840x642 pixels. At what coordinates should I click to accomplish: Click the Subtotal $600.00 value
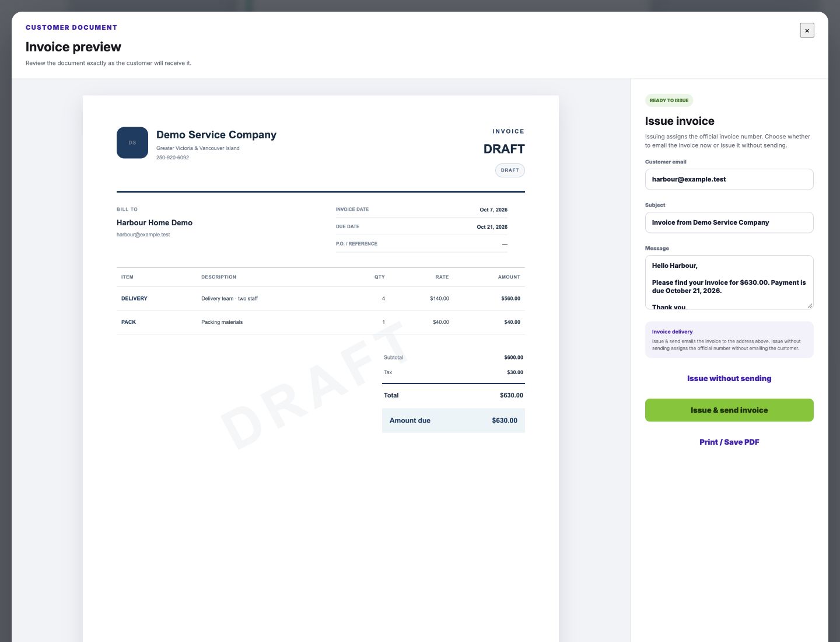pyautogui.click(x=513, y=357)
